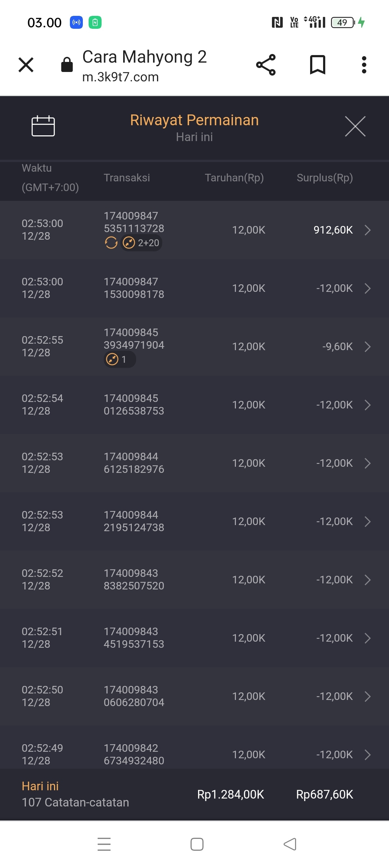This screenshot has width=389, height=868.
Task: Open the calendar date picker icon
Action: (x=43, y=126)
